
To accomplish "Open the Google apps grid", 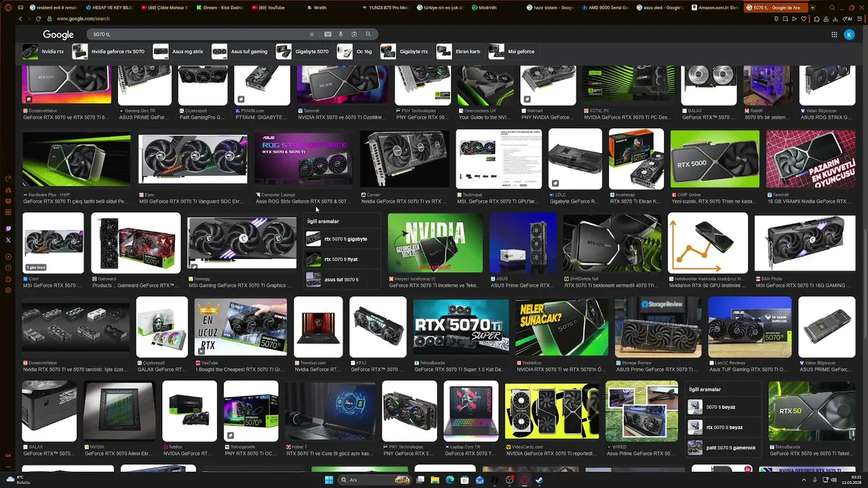I will [834, 35].
